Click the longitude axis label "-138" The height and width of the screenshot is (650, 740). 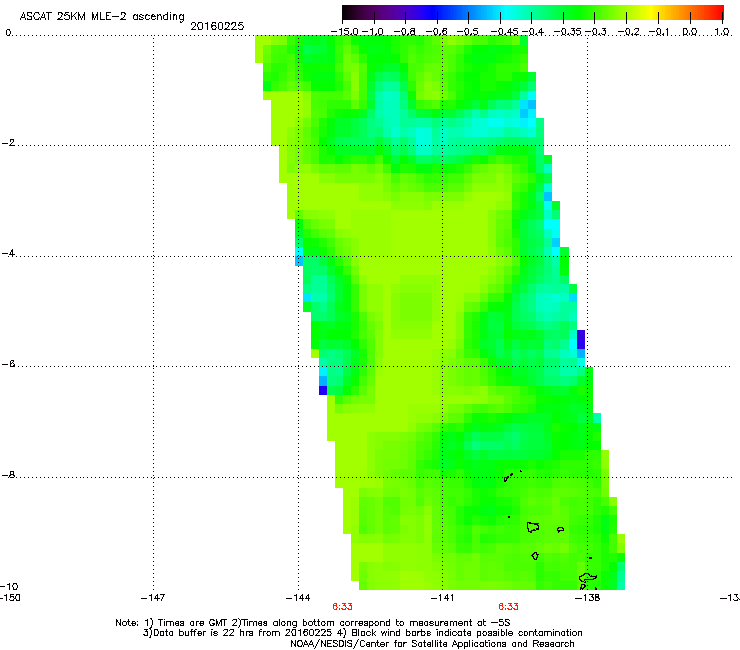[x=587, y=598]
